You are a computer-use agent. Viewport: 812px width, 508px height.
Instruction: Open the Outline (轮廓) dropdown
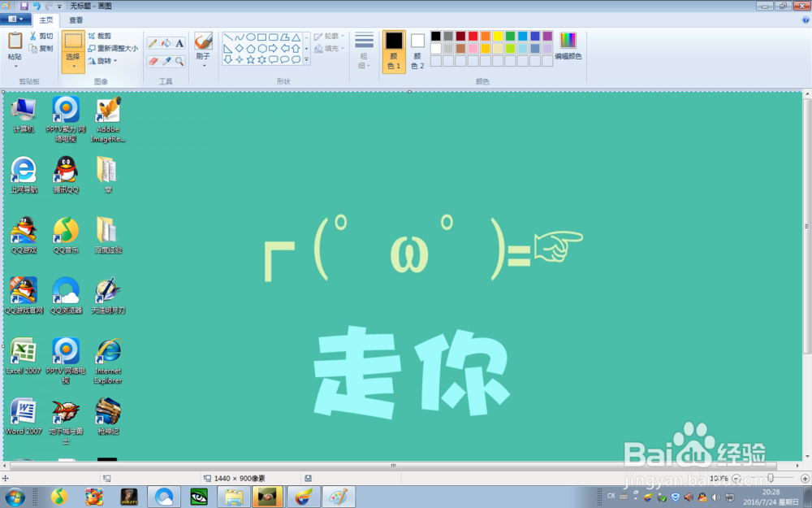(330, 37)
